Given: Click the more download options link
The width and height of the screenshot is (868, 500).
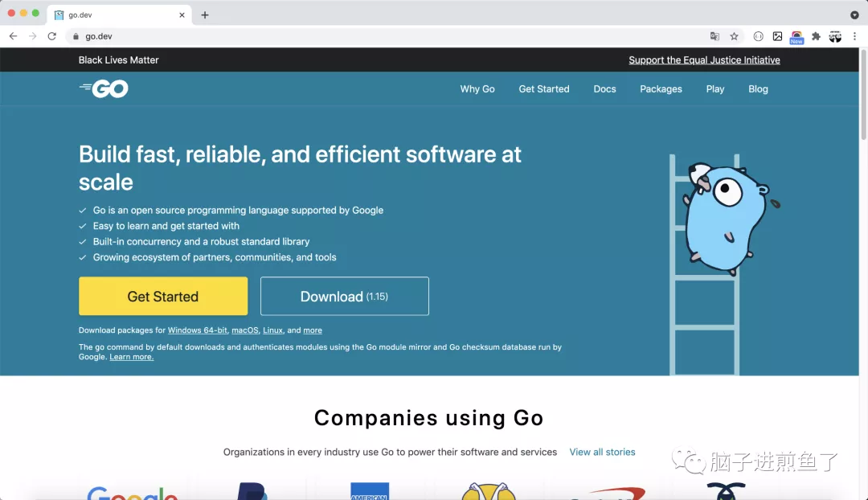Looking at the screenshot, I should point(312,330).
